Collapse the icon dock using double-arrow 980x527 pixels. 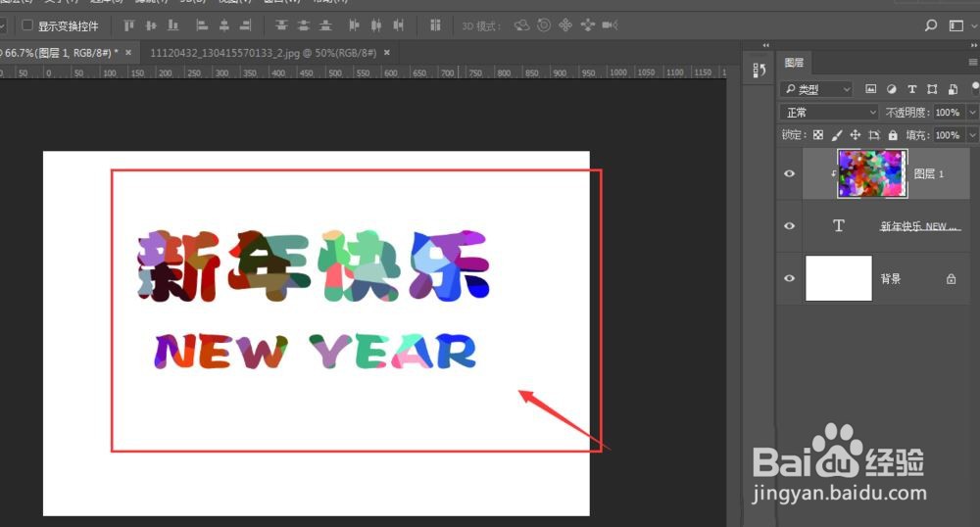[766, 45]
